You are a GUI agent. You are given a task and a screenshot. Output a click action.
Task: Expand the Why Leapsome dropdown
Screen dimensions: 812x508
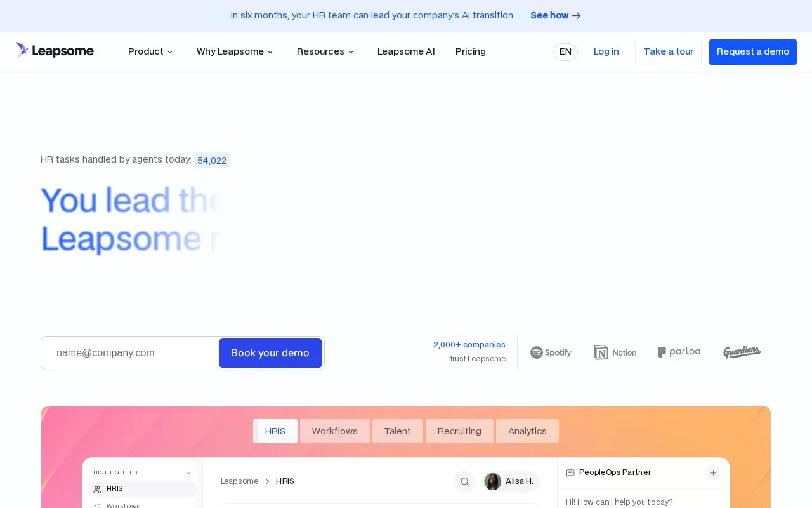[x=235, y=51]
